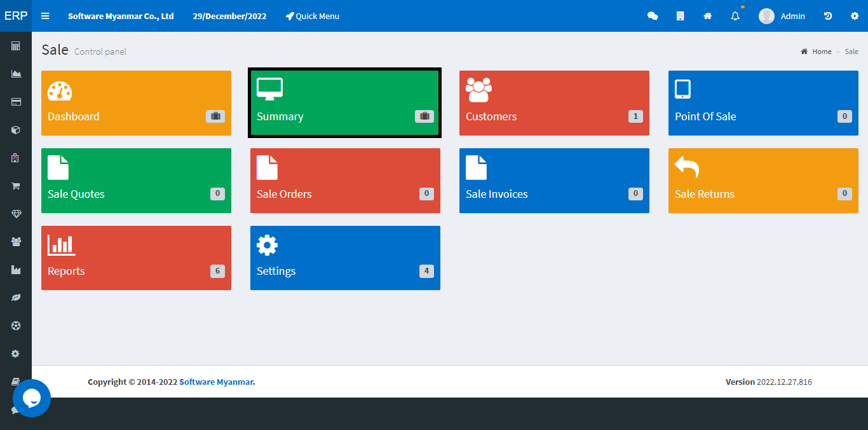Screen dimensions: 868x430
Task: Click the Home breadcrumb link
Action: tap(817, 52)
